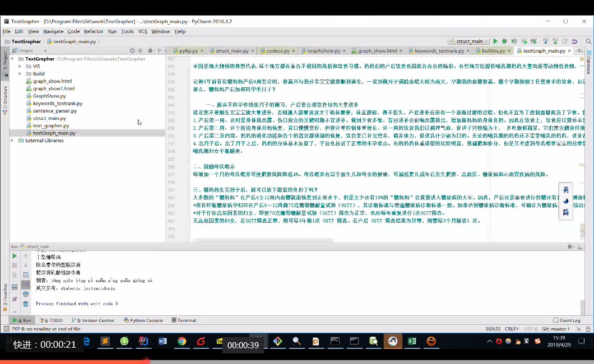
Task: Open Word from the Windows taskbar
Action: coord(163,341)
